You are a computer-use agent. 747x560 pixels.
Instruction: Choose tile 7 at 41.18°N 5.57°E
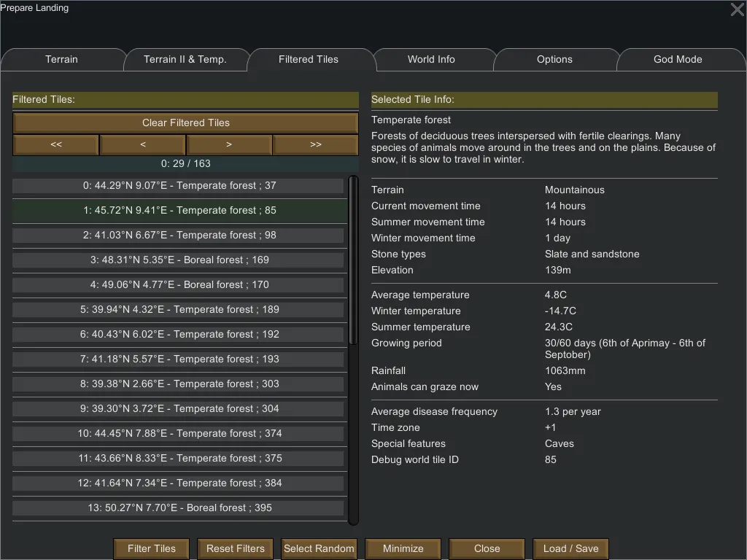[x=179, y=359]
